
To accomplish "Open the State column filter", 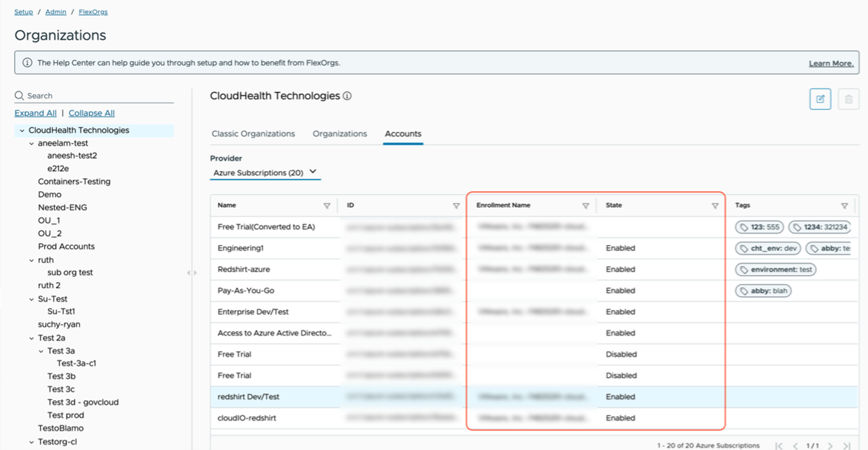I will tap(715, 206).
